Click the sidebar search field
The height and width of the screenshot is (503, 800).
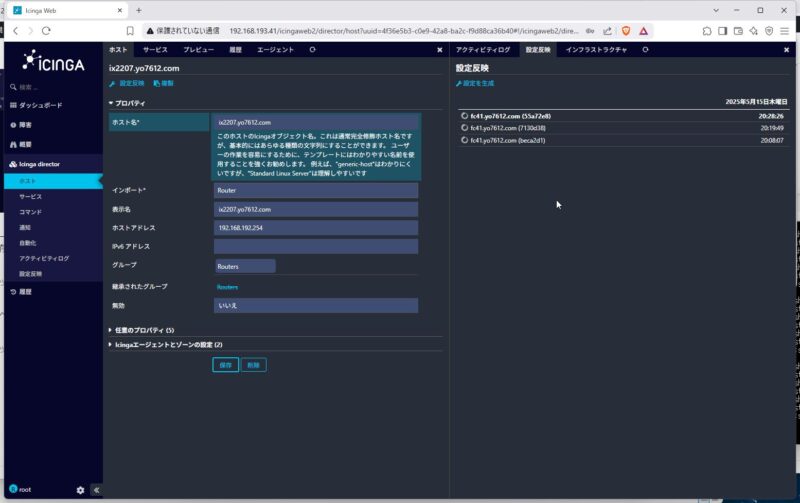(53, 87)
